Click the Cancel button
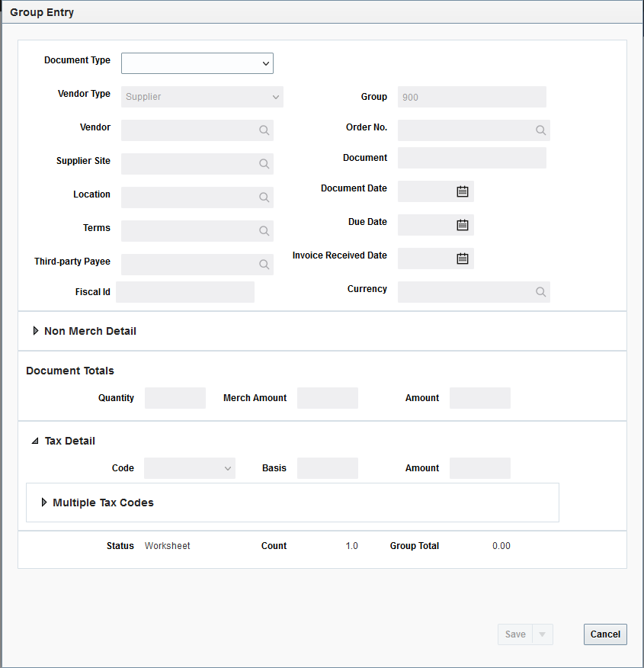This screenshot has height=668, width=644. pos(605,634)
